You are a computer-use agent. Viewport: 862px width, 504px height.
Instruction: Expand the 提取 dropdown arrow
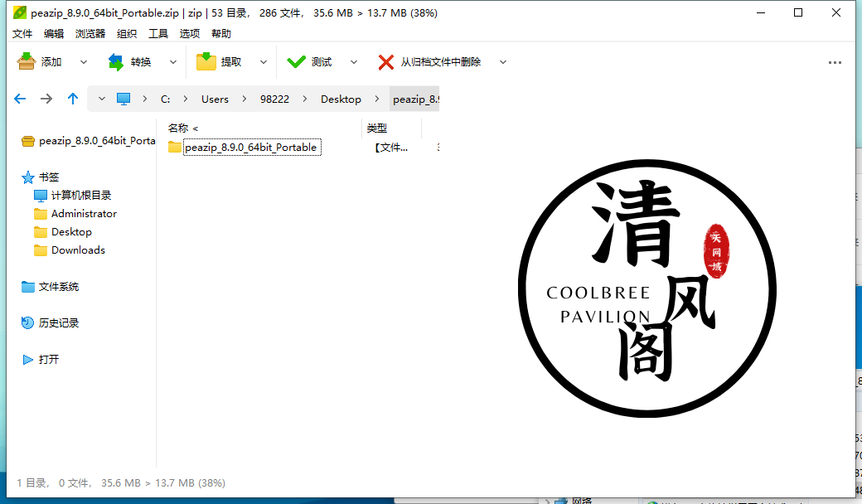click(x=264, y=62)
